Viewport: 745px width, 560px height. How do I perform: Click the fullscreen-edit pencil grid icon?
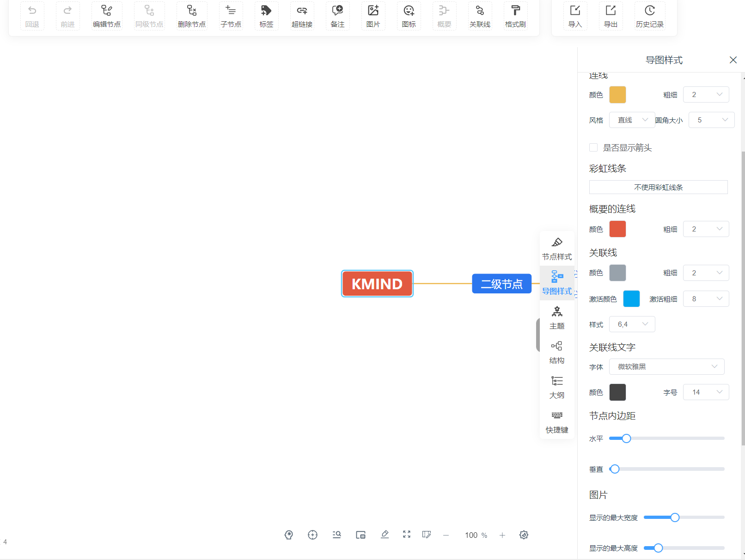427,535
